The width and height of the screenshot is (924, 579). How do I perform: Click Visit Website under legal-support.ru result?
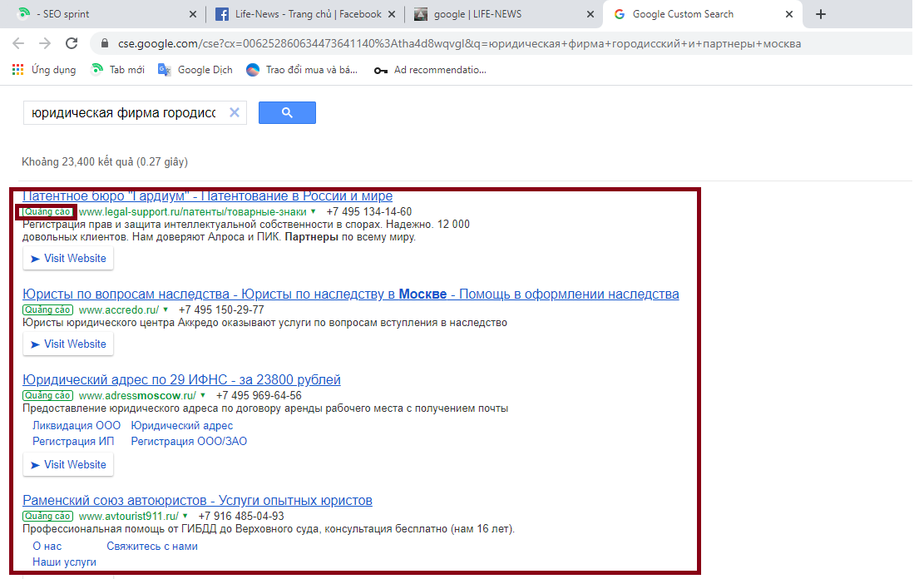[68, 258]
